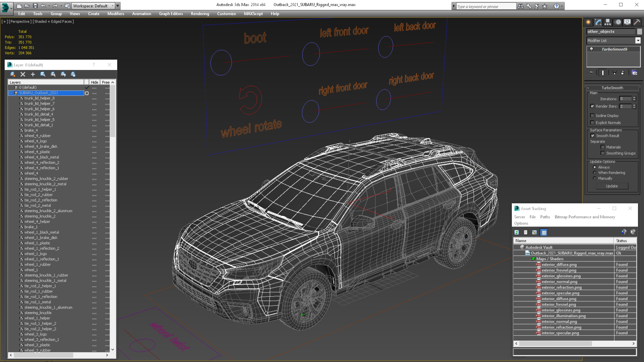
Task: Open the Graph Editors menu
Action: point(171,14)
